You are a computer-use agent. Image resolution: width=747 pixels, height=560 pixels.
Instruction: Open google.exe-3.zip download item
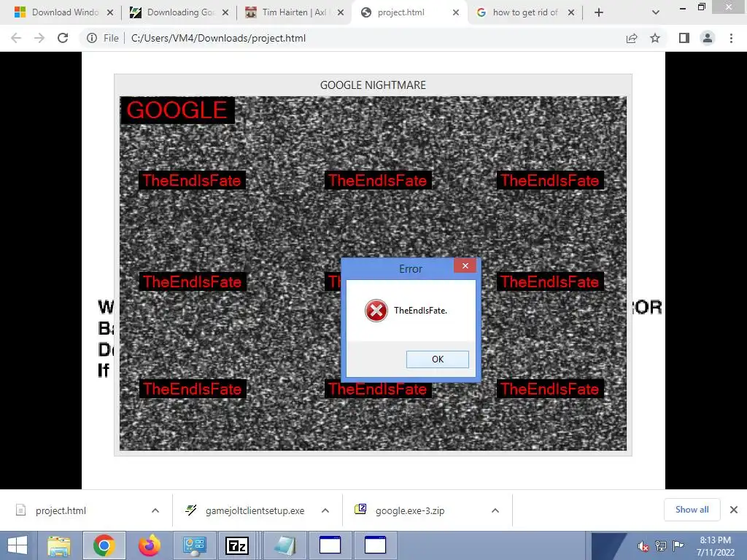[410, 510]
